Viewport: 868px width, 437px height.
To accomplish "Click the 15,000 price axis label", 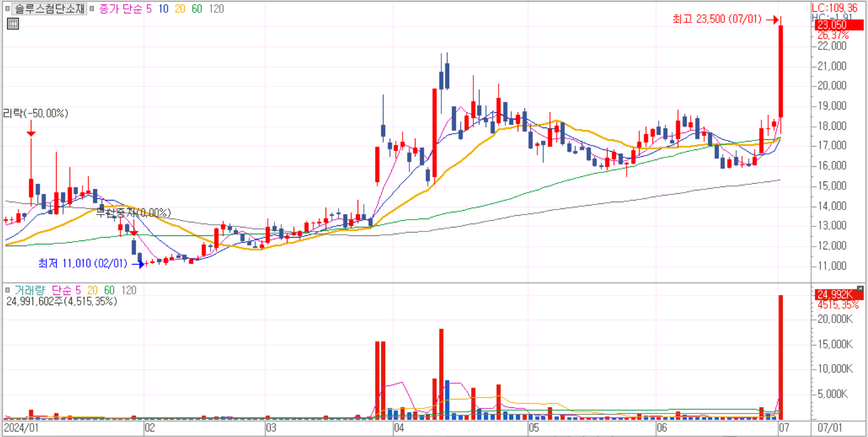I will [833, 186].
